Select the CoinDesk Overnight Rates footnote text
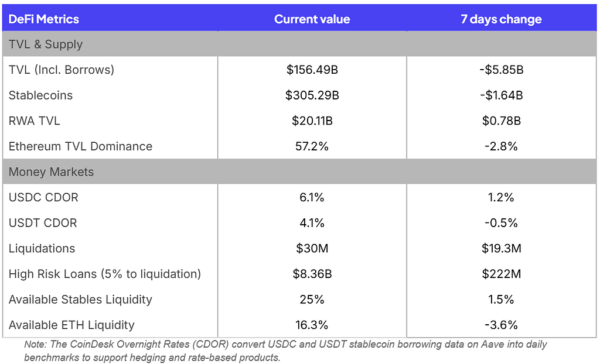Viewport: 600px width, 364px height. (x=285, y=351)
